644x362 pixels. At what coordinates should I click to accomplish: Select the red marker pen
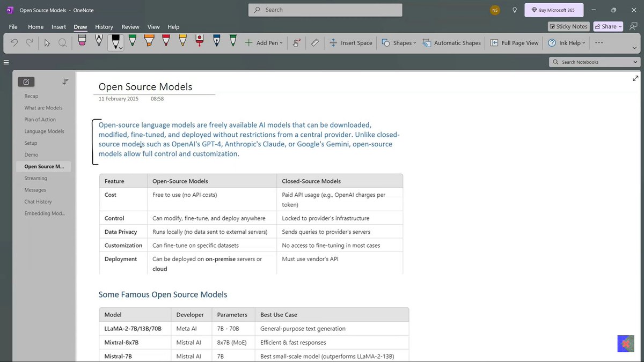[199, 42]
